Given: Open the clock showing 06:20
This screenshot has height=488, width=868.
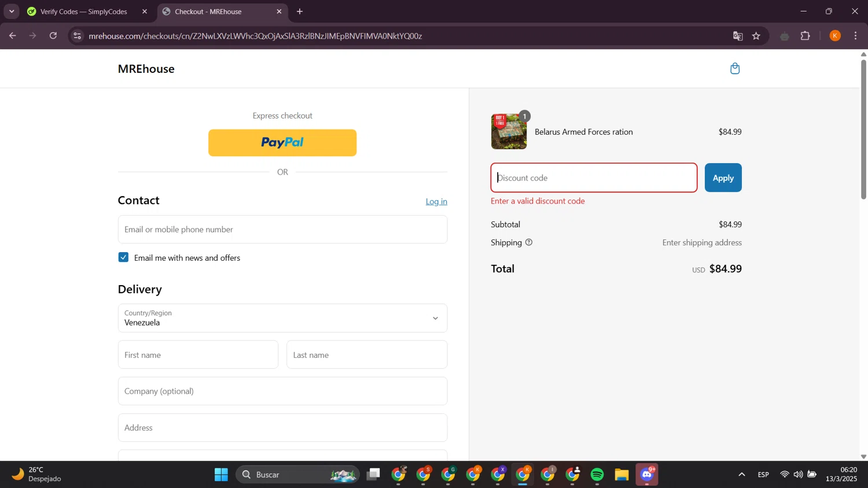Looking at the screenshot, I should 841,475.
